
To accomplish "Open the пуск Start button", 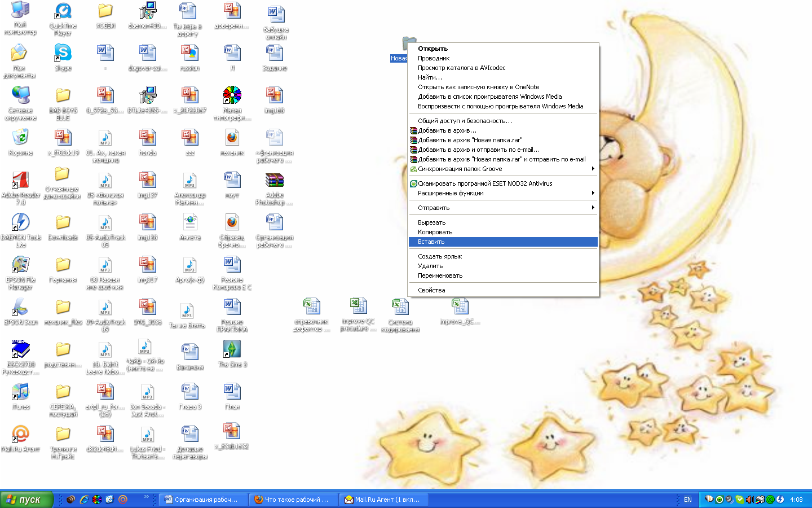I will 27,500.
